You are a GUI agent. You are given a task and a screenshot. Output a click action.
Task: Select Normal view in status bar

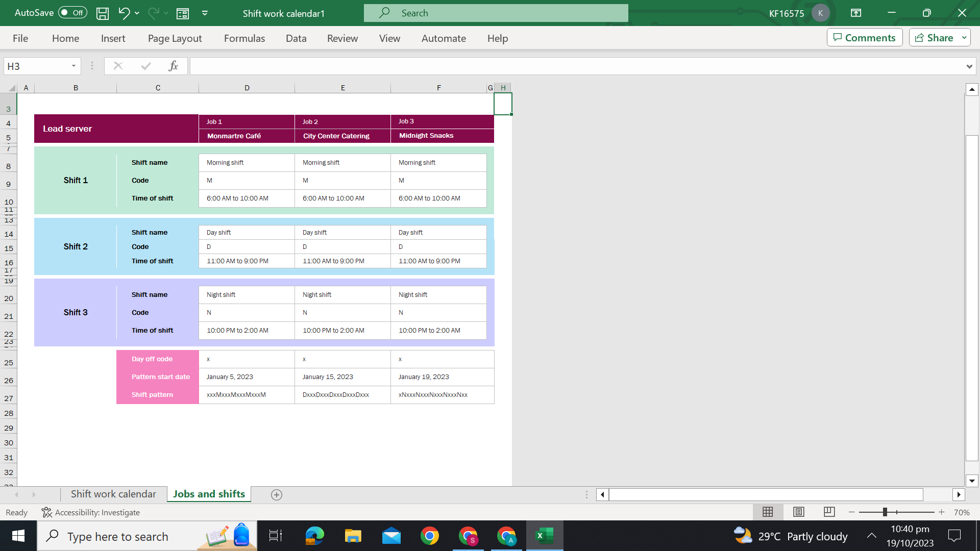[x=768, y=512]
